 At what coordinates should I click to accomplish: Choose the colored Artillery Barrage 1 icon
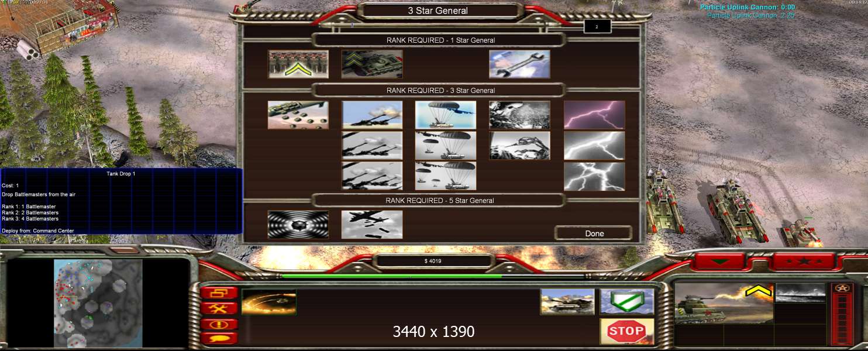372,115
